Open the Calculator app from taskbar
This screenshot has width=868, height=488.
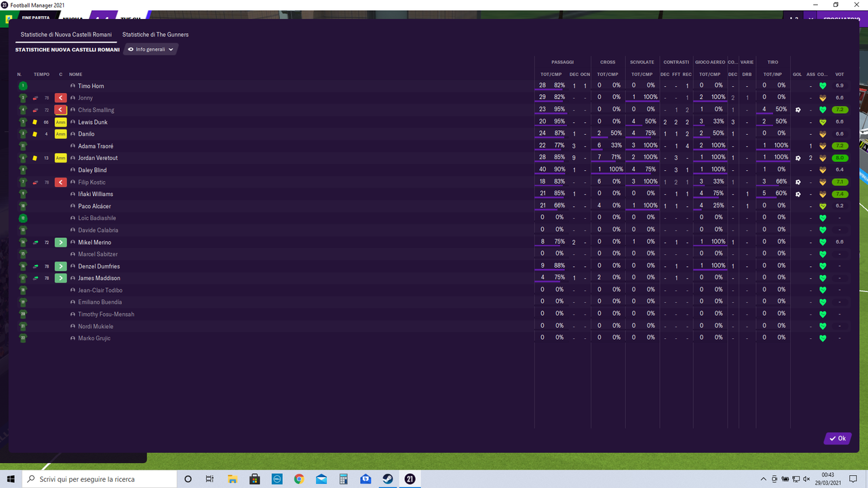click(x=343, y=479)
